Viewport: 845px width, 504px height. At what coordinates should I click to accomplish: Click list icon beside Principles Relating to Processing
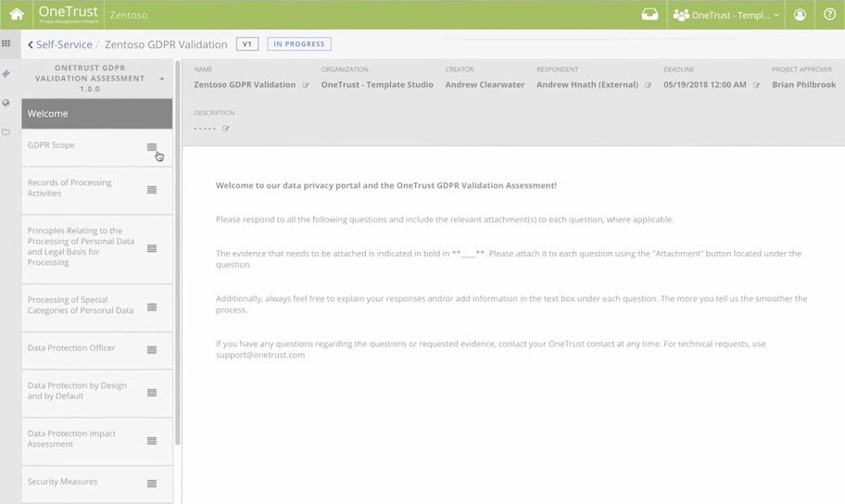tap(152, 248)
